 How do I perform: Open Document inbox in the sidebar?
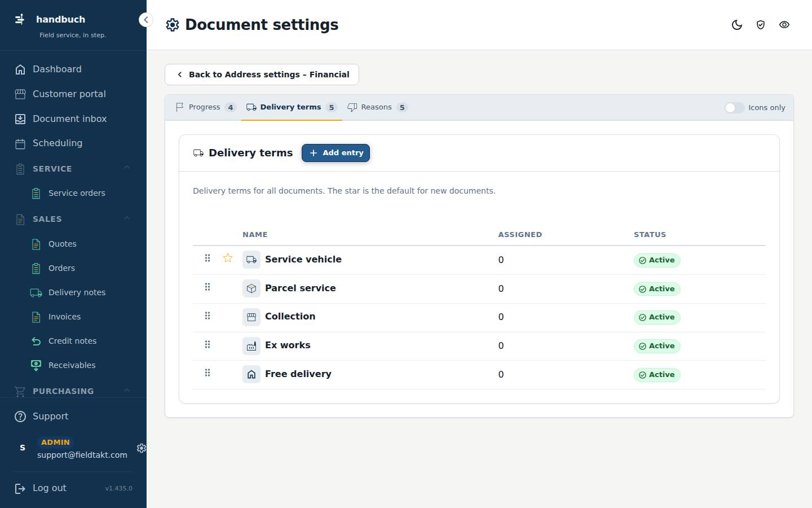tap(73, 119)
